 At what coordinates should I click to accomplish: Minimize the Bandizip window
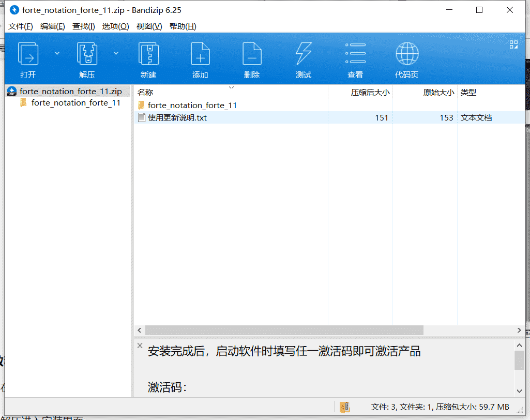(449, 10)
